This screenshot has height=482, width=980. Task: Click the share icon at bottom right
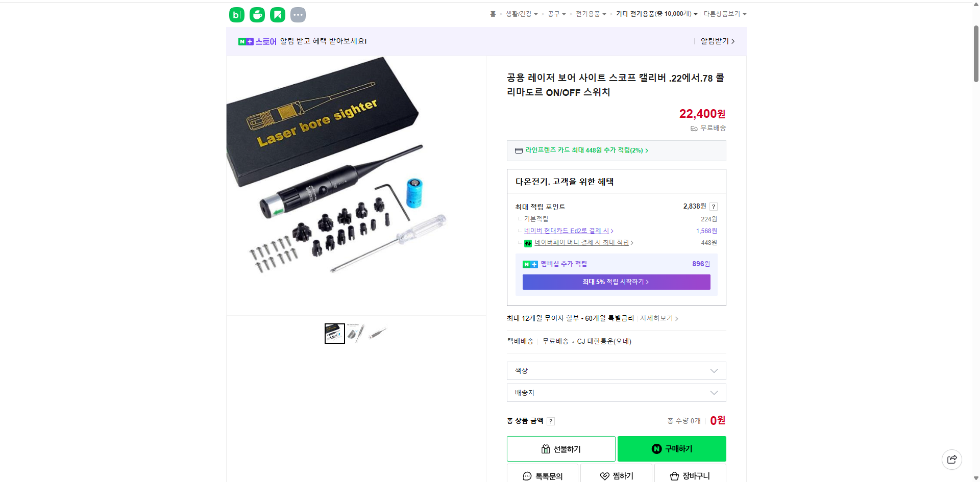(x=952, y=459)
